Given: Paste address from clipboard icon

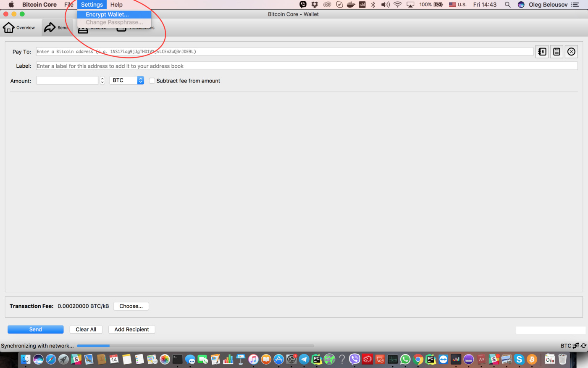Looking at the screenshot, I should pos(556,52).
